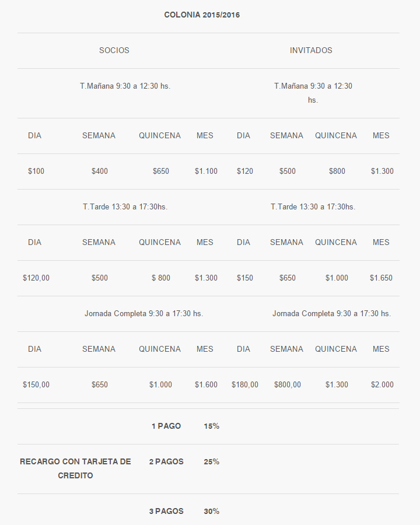Select the $120 invitados daily price
Image resolution: width=420 pixels, height=525 pixels.
tap(245, 171)
